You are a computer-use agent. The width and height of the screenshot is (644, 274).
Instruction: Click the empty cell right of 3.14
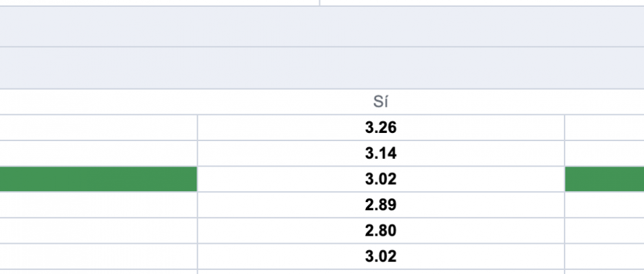[x=604, y=153]
